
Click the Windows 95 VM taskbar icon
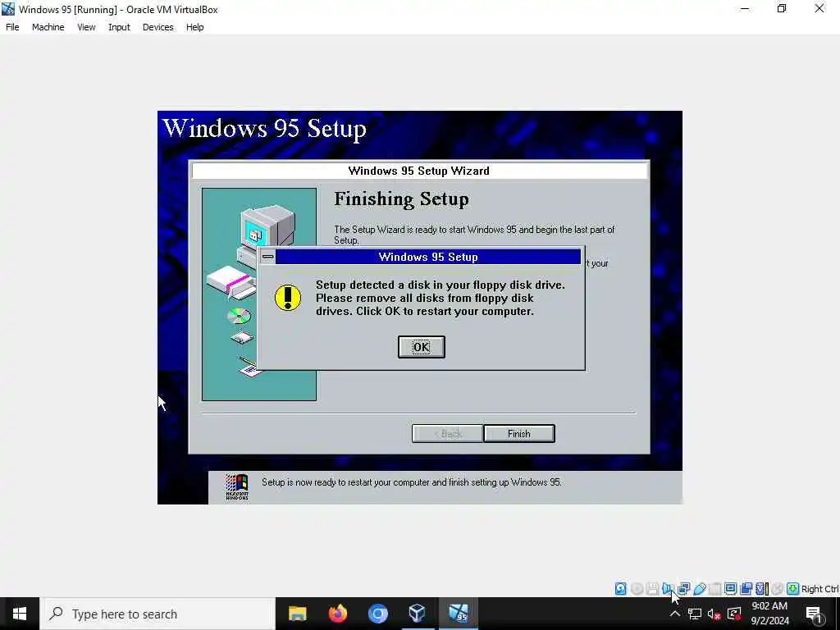458,614
